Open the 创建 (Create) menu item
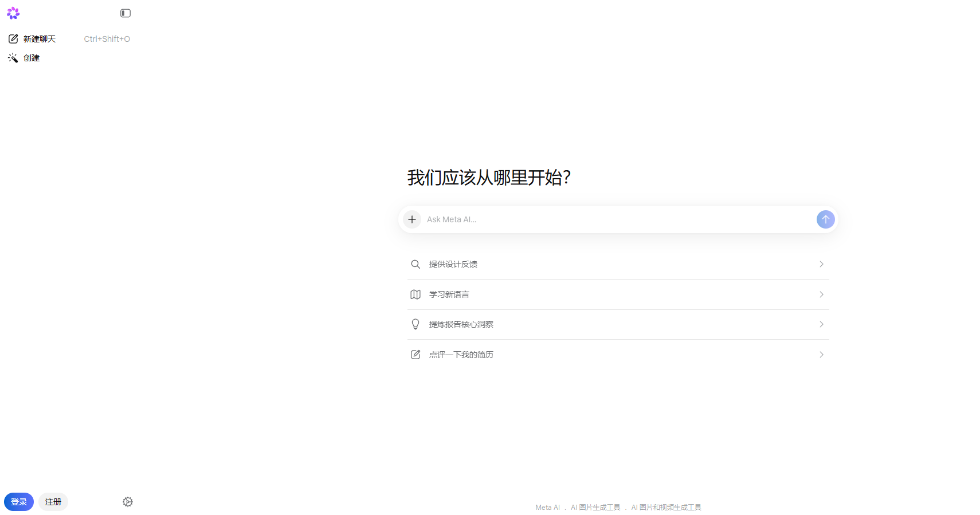The image size is (980, 515). (32, 58)
